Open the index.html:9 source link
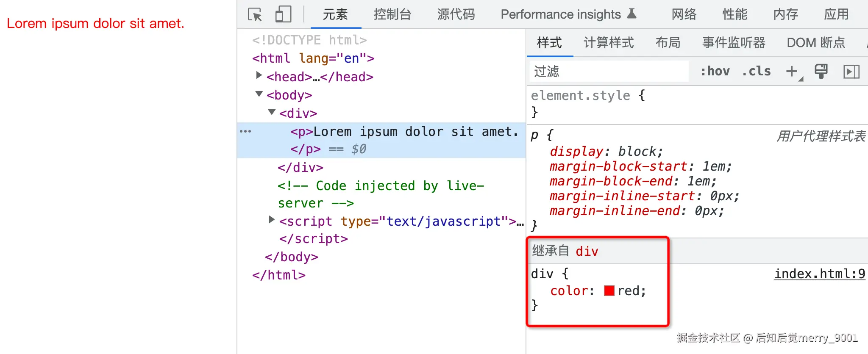This screenshot has height=354, width=868. (820, 274)
